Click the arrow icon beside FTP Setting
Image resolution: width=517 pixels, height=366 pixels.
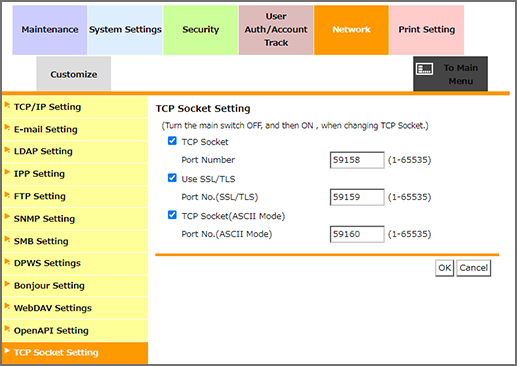point(7,195)
